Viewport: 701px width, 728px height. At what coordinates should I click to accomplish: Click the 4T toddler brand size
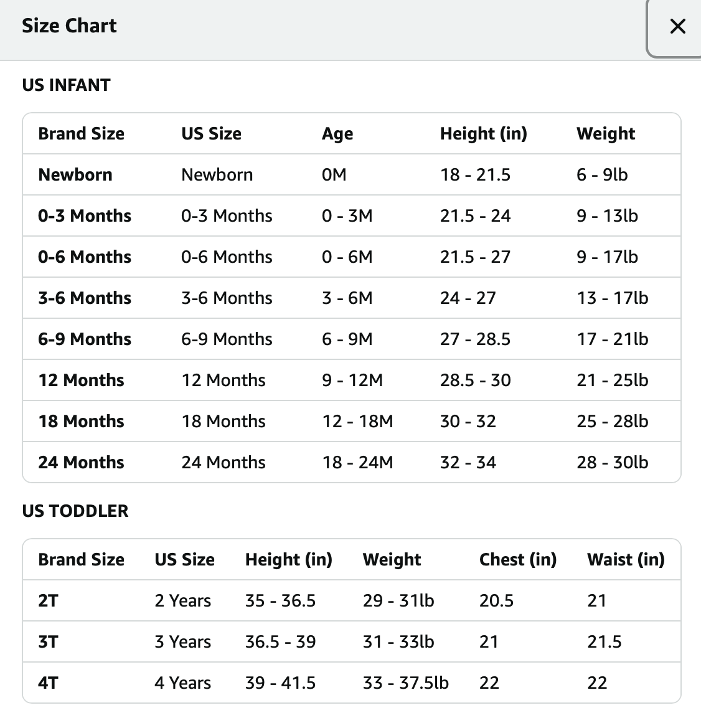(49, 683)
